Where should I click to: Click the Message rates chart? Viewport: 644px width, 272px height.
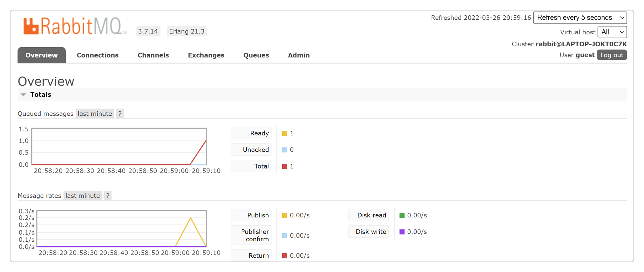tap(122, 229)
